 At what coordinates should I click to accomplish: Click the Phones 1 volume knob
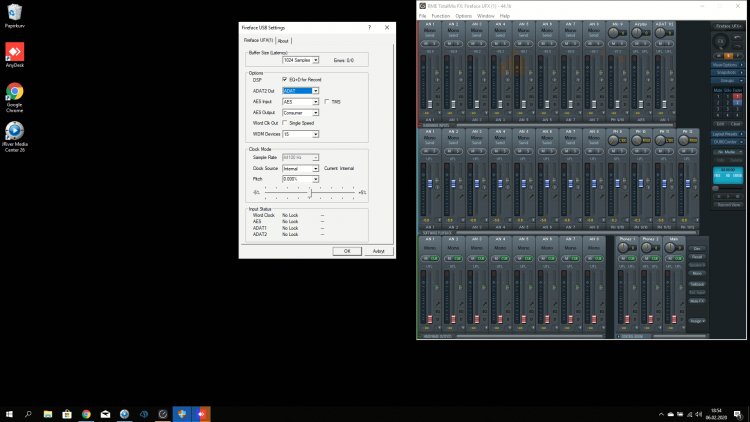point(623,248)
